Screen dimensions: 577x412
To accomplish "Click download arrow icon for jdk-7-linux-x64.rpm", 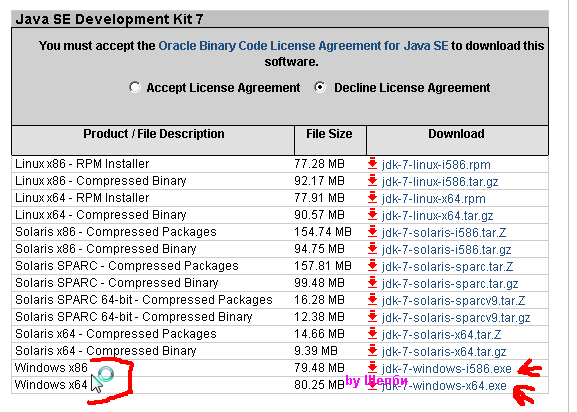I will click(x=372, y=198).
